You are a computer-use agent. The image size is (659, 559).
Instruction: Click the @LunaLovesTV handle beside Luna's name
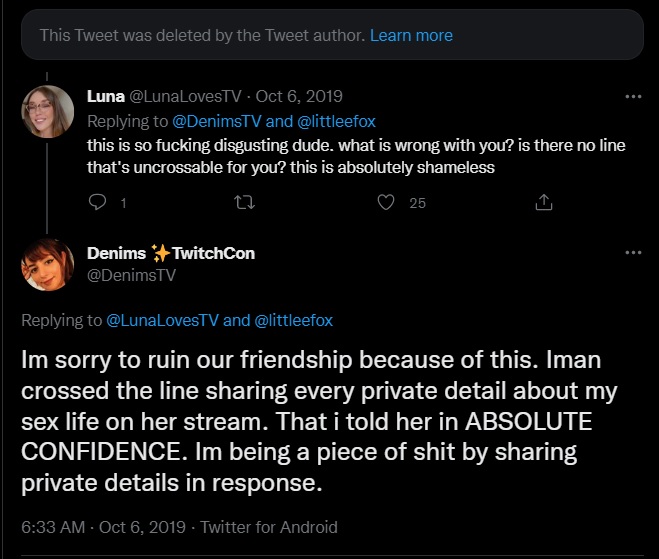tap(187, 97)
